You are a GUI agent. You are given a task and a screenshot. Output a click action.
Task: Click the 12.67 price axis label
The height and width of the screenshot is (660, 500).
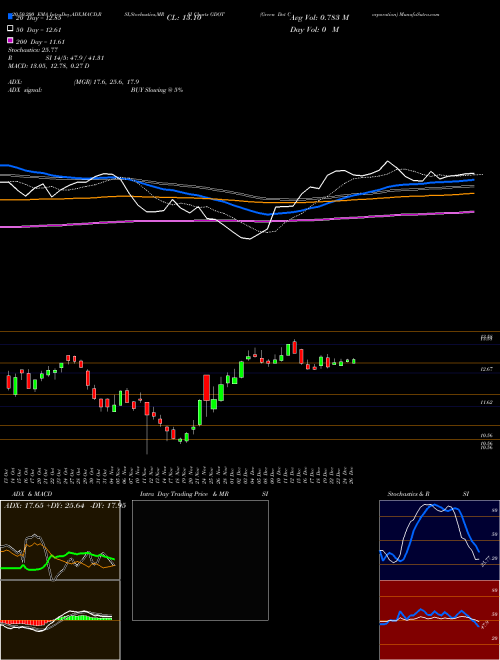click(487, 369)
